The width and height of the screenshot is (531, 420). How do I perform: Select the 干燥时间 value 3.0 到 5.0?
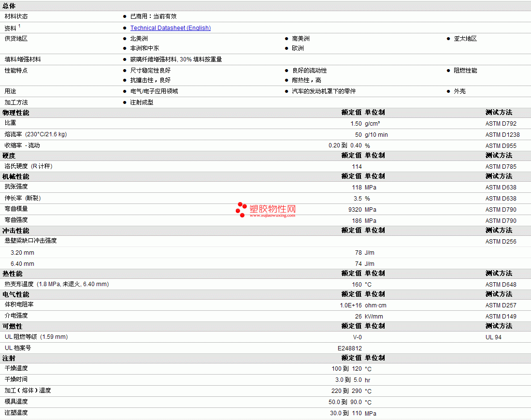(x=348, y=380)
